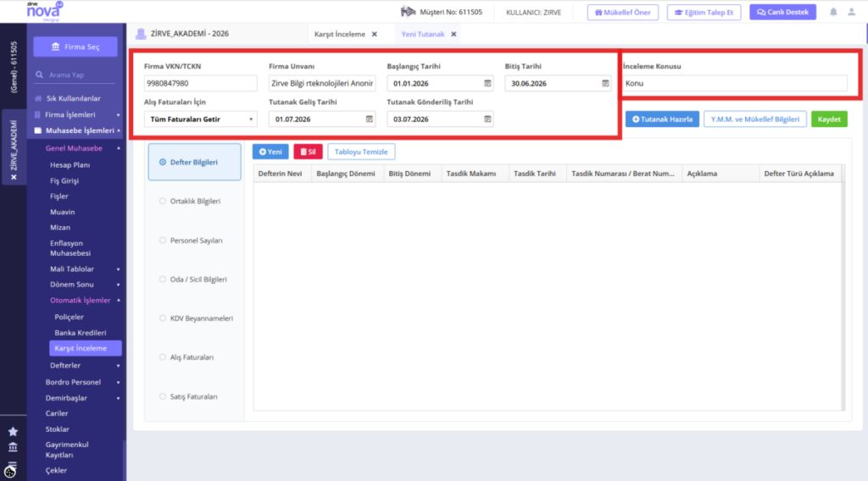Click the bank building icon in left rail
The height and width of the screenshot is (481, 868).
(13, 447)
